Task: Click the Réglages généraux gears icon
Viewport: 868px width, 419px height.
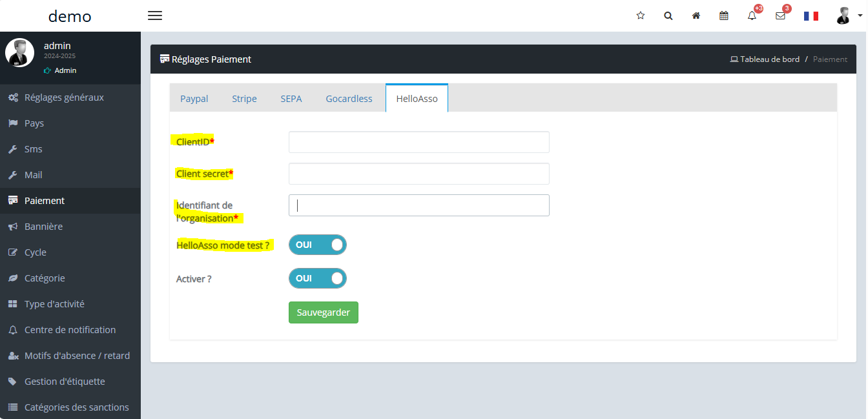Action: pyautogui.click(x=12, y=97)
